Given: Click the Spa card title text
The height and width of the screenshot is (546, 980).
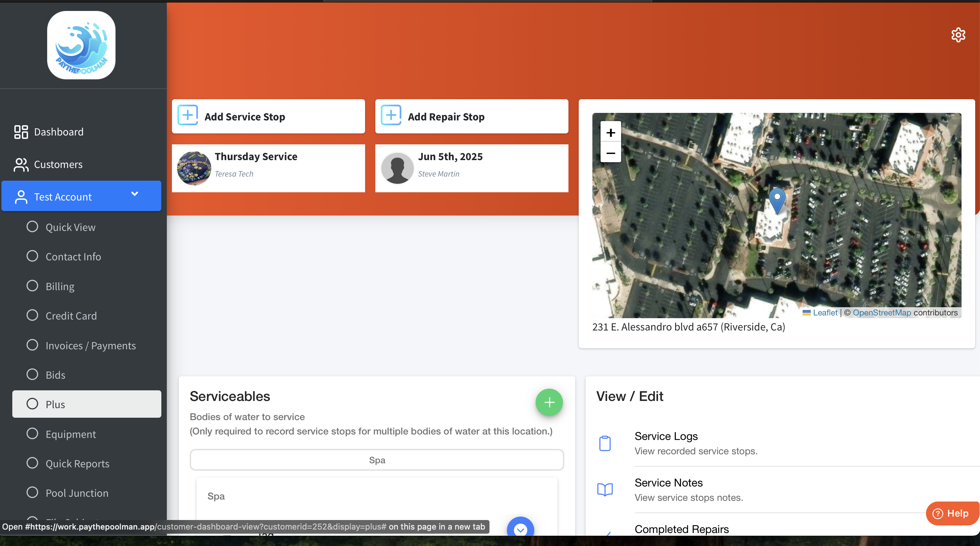Looking at the screenshot, I should (x=216, y=496).
